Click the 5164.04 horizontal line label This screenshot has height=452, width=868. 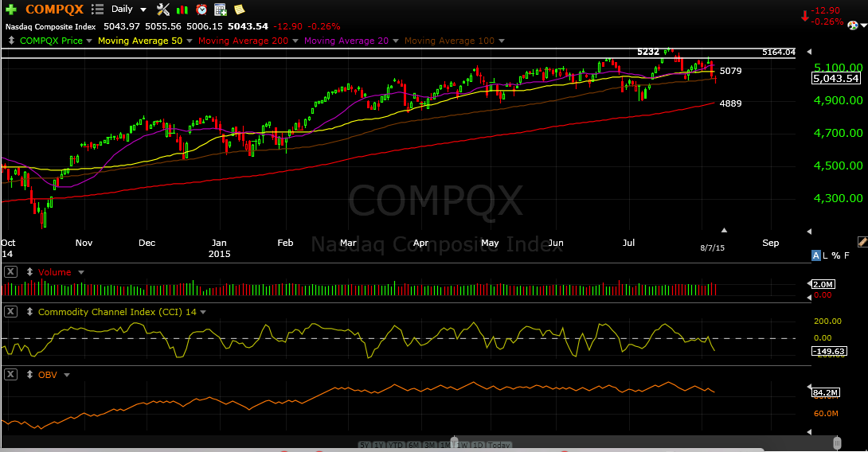(778, 52)
